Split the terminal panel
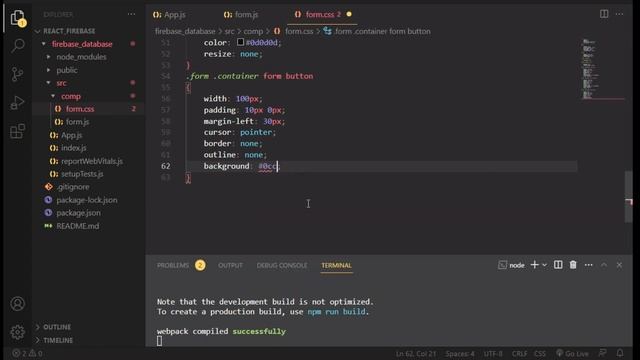The image size is (640, 360). click(558, 265)
